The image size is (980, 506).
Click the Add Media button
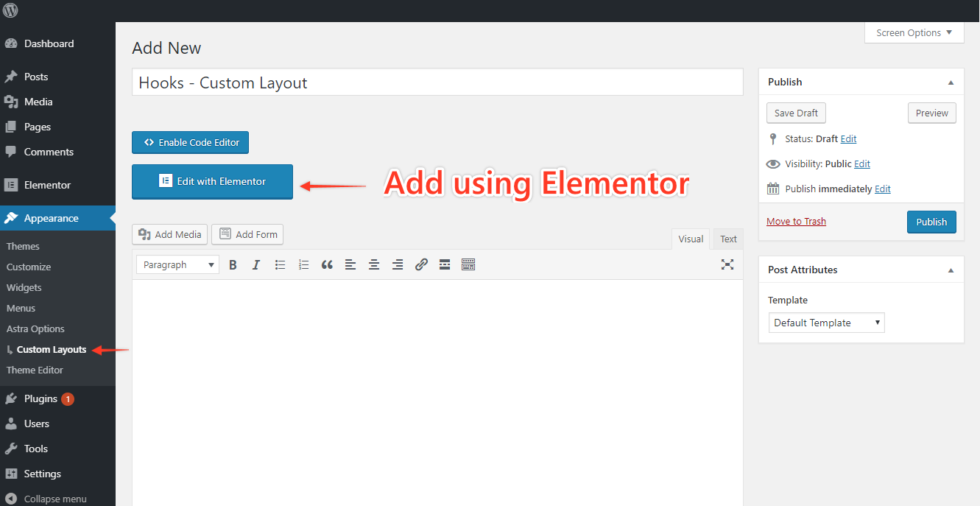[170, 234]
